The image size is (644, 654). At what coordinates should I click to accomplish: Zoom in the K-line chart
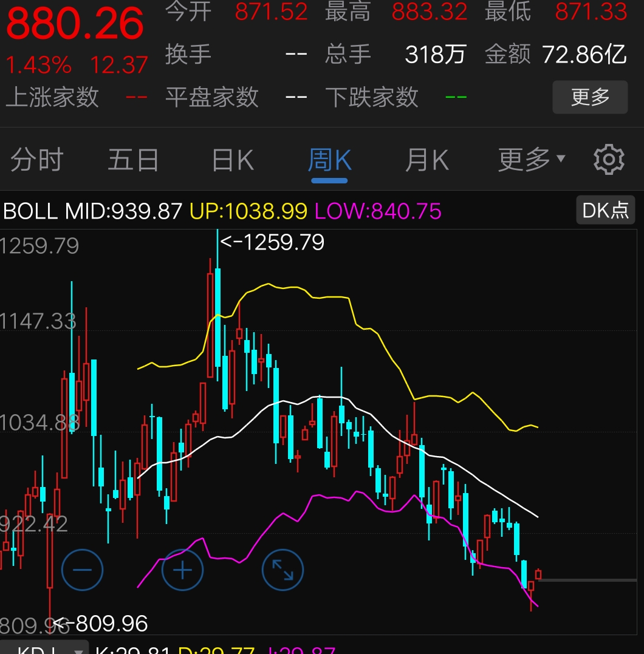click(x=182, y=570)
